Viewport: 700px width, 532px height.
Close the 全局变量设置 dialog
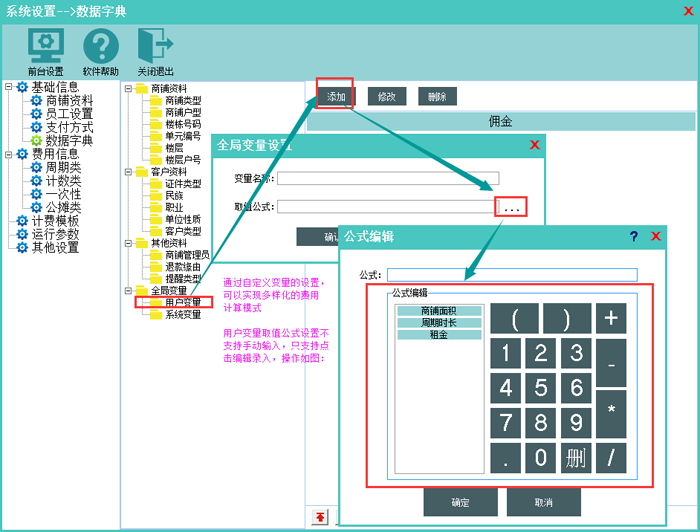pos(535,145)
